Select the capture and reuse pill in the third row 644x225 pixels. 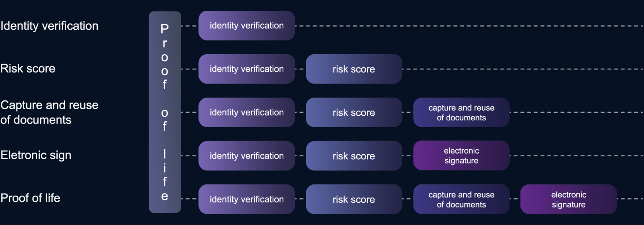[461, 112]
